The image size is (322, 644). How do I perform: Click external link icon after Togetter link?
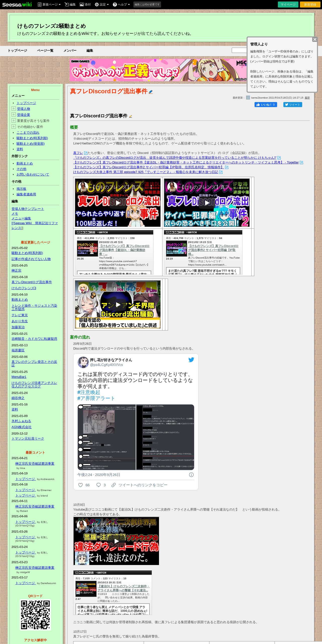pyautogui.click(x=301, y=163)
